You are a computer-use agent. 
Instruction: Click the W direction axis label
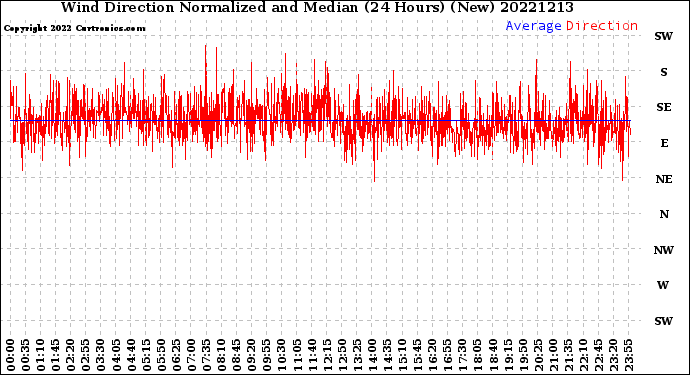click(x=663, y=285)
